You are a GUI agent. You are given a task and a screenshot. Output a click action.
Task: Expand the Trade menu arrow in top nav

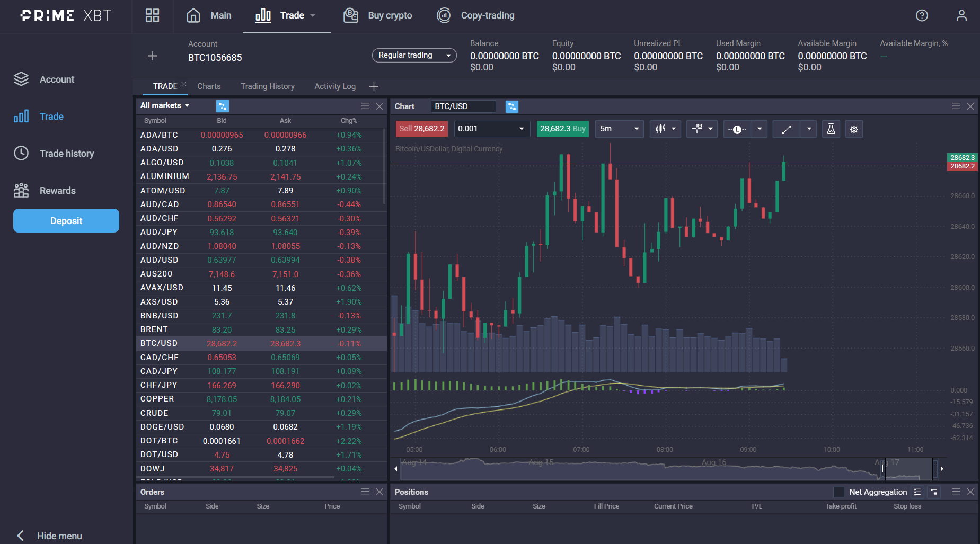coord(313,15)
